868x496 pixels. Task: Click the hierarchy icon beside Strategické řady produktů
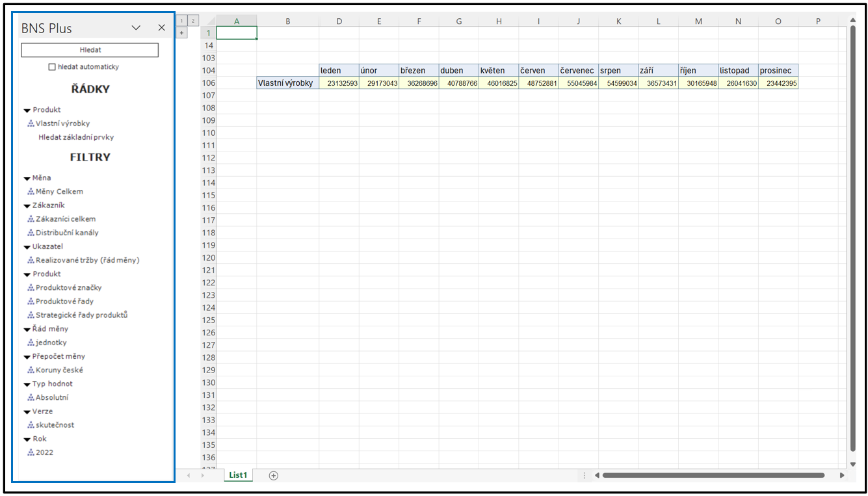(x=31, y=315)
